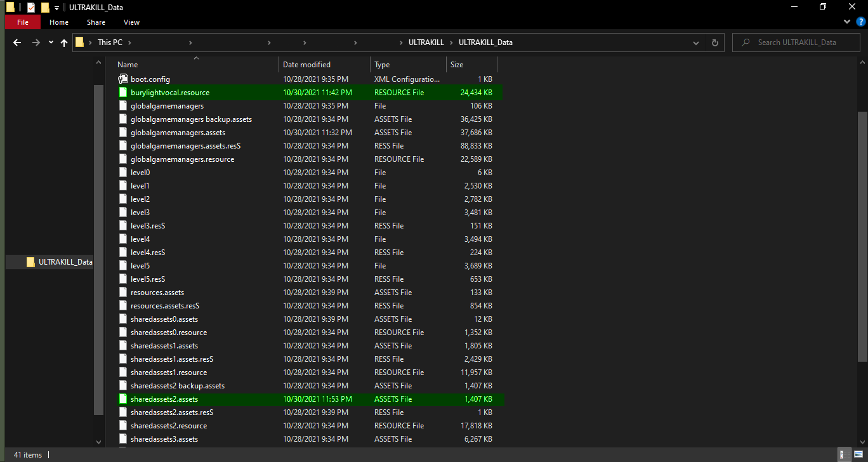868x462 pixels.
Task: Navigate to This PC in the breadcrumb
Action: pos(110,43)
